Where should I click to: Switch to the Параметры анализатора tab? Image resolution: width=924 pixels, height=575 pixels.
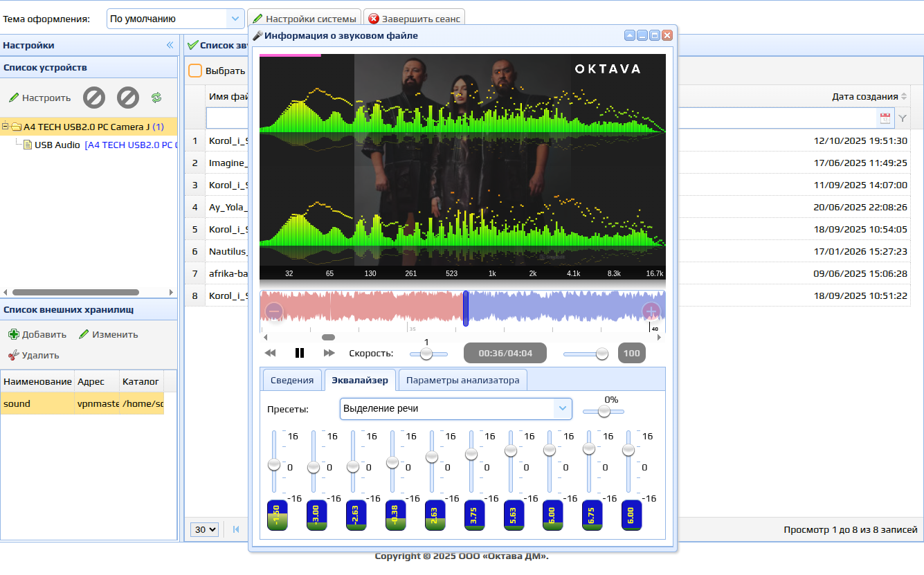tap(463, 380)
